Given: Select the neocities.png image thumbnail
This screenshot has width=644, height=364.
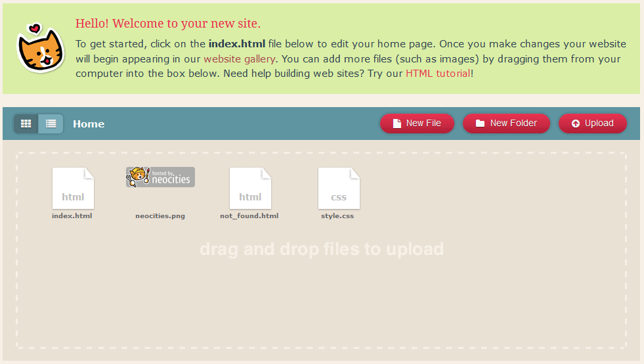Looking at the screenshot, I should click(160, 177).
